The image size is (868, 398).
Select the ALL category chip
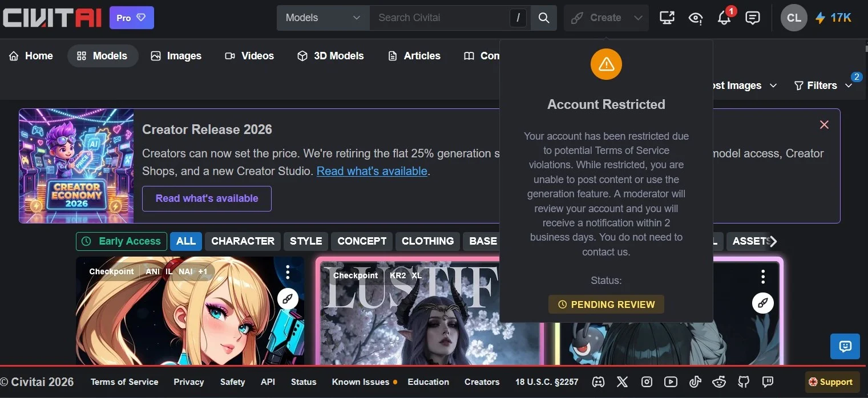pos(186,241)
